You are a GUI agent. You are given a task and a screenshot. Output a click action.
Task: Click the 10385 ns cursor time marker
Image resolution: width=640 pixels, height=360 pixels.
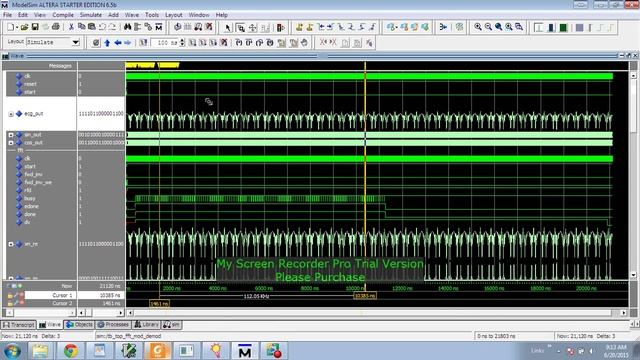(365, 296)
